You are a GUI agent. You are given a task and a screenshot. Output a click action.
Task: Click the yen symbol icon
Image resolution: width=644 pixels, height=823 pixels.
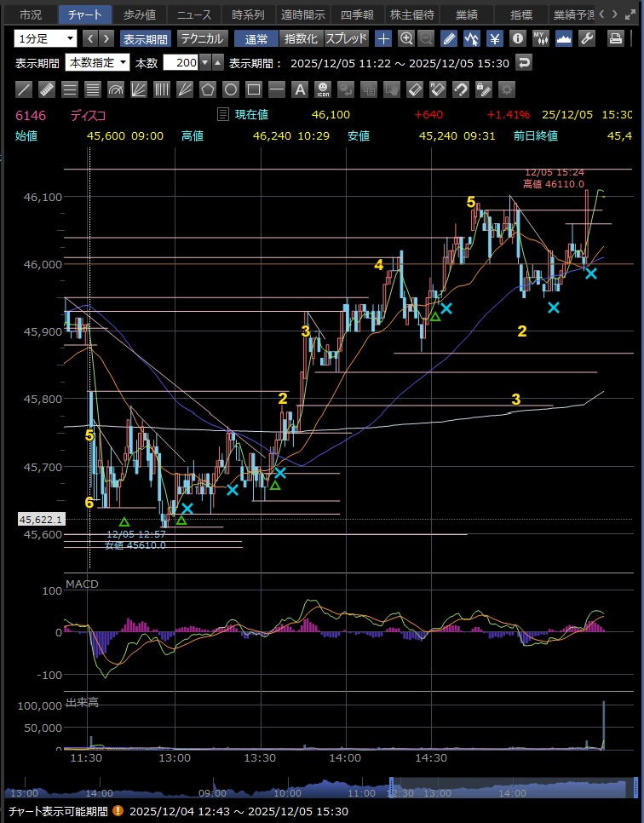pos(494,38)
